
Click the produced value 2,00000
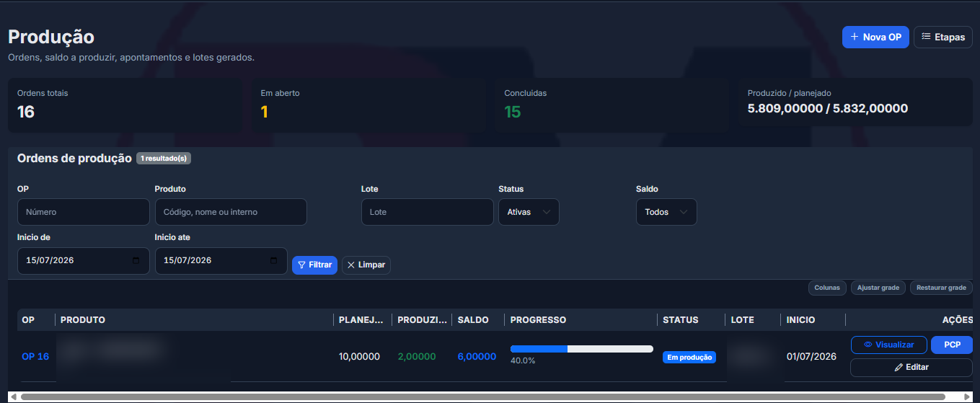point(417,356)
